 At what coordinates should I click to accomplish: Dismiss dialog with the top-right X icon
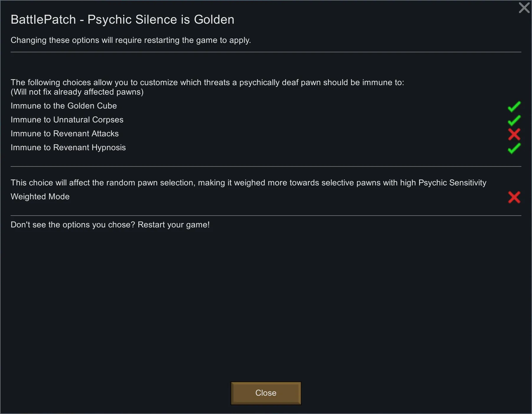(524, 8)
